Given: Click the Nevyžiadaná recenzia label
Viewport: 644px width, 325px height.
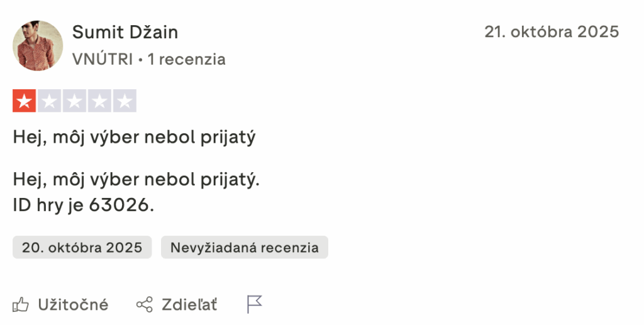Looking at the screenshot, I should click(244, 247).
